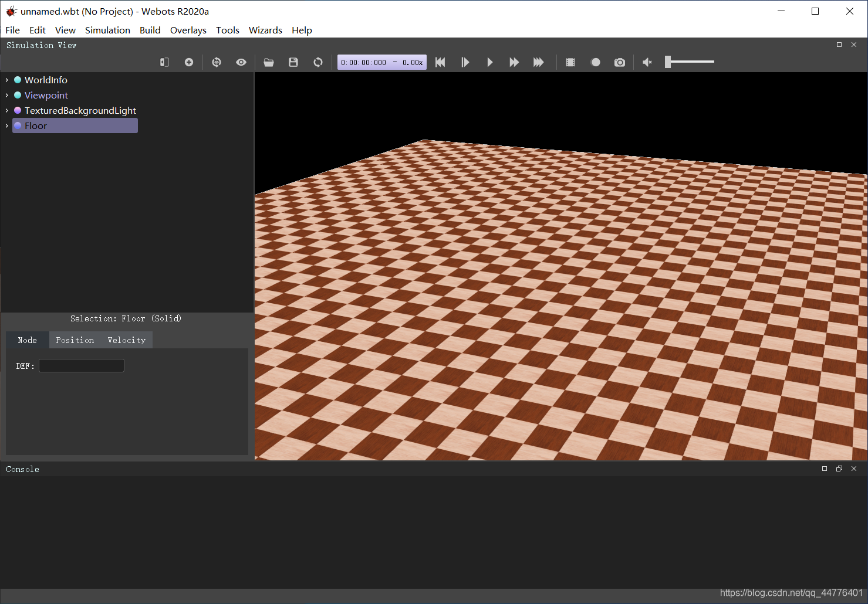The height and width of the screenshot is (604, 868).
Task: Step one simulation frame forward
Action: pyautogui.click(x=465, y=62)
